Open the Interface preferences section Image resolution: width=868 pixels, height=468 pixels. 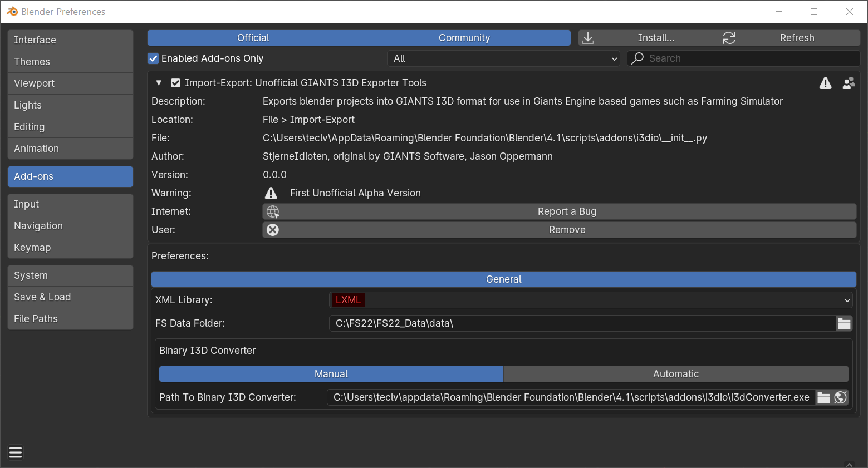(x=70, y=40)
